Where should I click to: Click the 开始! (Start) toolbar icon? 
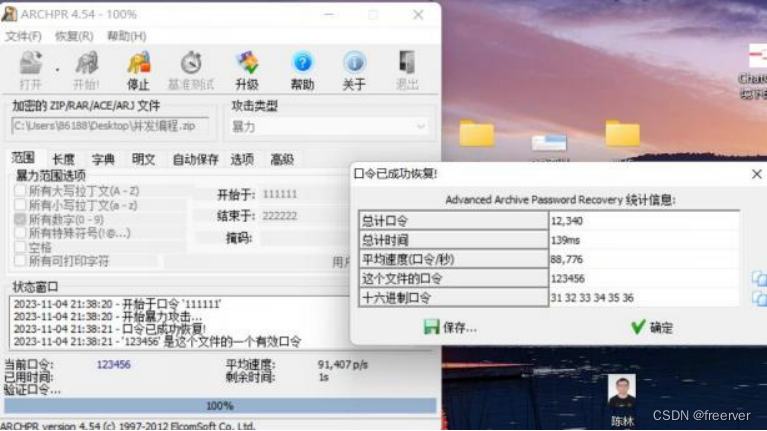pyautogui.click(x=86, y=70)
